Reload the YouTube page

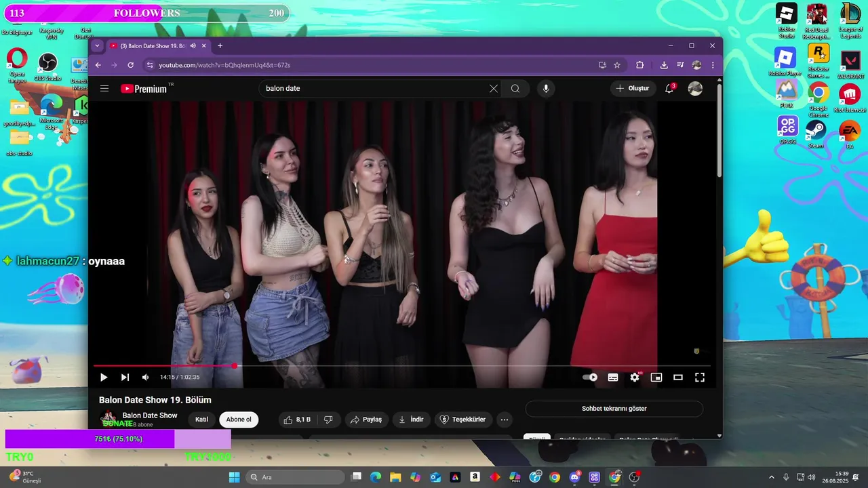[x=131, y=65]
